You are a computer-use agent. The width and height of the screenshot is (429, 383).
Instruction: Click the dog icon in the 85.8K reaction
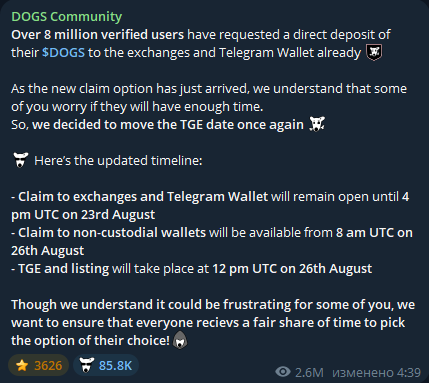coord(87,365)
